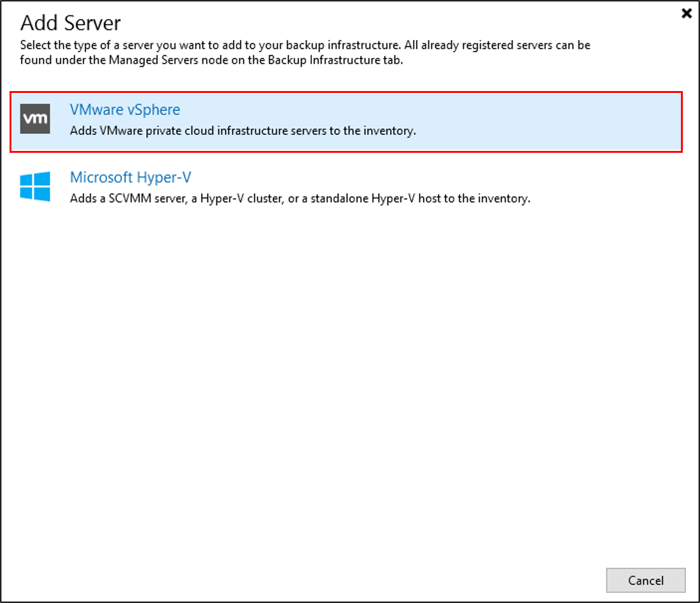Select 'Adds VMware private cloud infrastructure' description
This screenshot has height=603, width=700.
click(x=243, y=131)
